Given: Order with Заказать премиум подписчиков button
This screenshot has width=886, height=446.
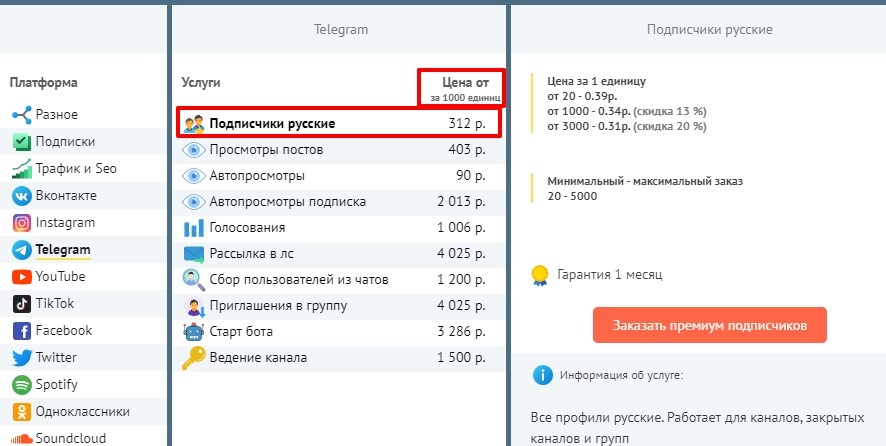Looking at the screenshot, I should click(710, 326).
